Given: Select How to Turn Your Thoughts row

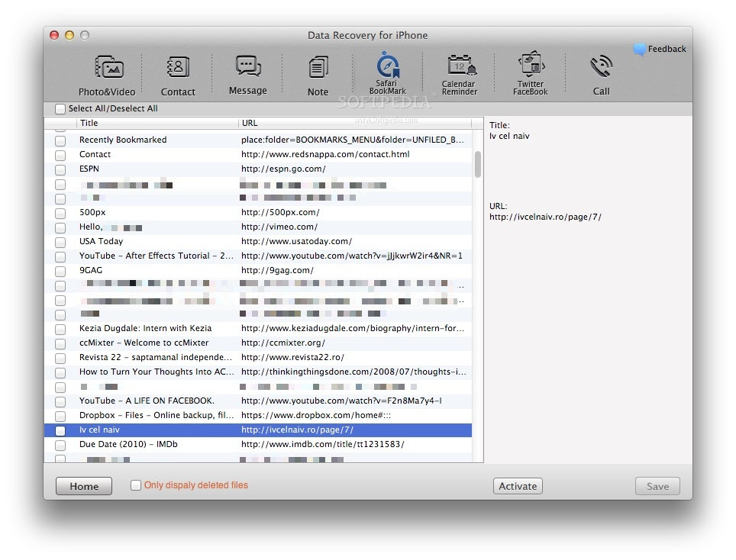Looking at the screenshot, I should point(258,372).
